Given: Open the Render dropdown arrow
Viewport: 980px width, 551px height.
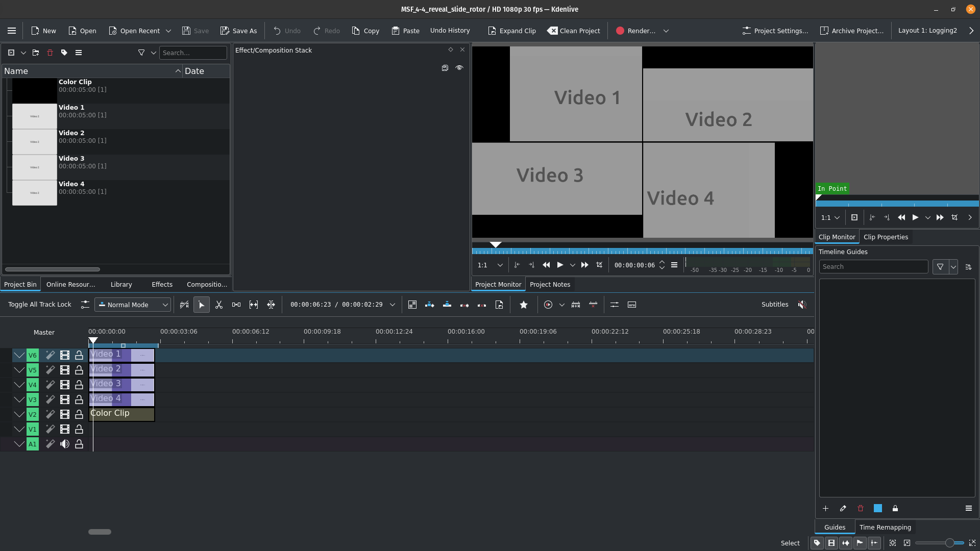Looking at the screenshot, I should coord(666,31).
